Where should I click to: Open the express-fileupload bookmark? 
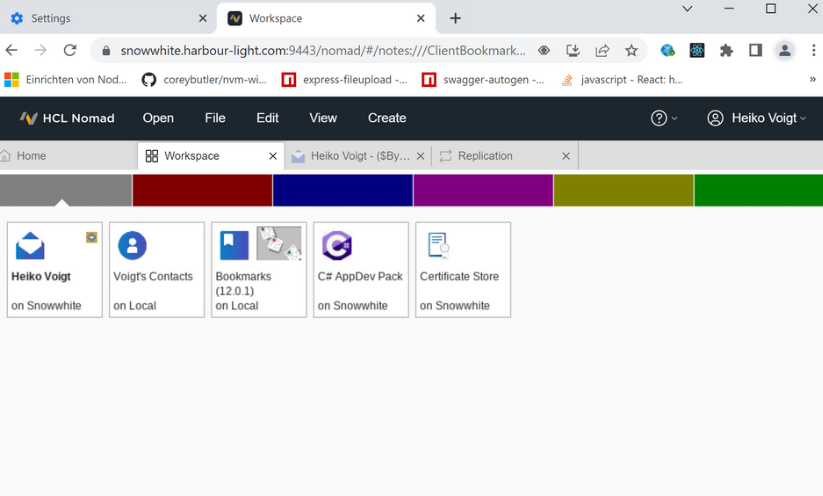pos(344,80)
